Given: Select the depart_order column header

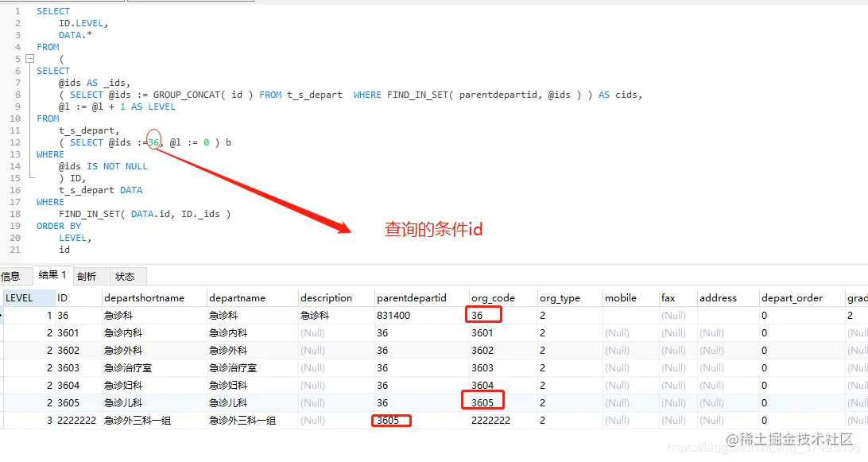Looking at the screenshot, I should tap(801, 297).
